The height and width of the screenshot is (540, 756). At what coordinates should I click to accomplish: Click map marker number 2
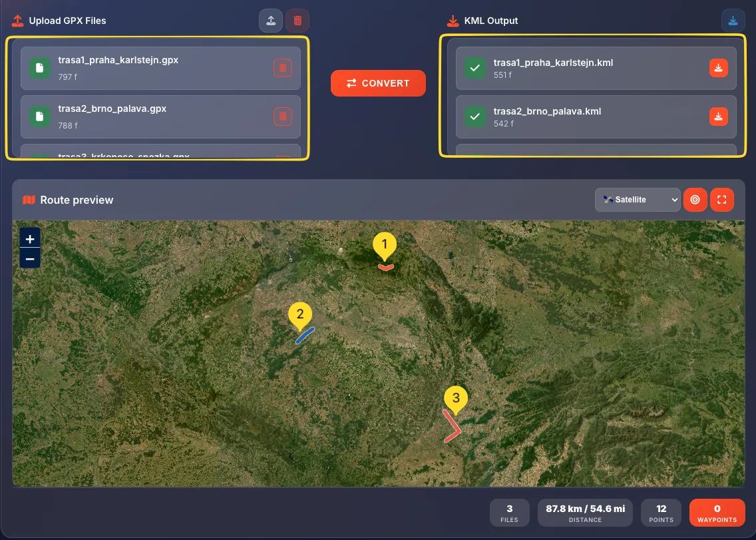[x=300, y=315]
